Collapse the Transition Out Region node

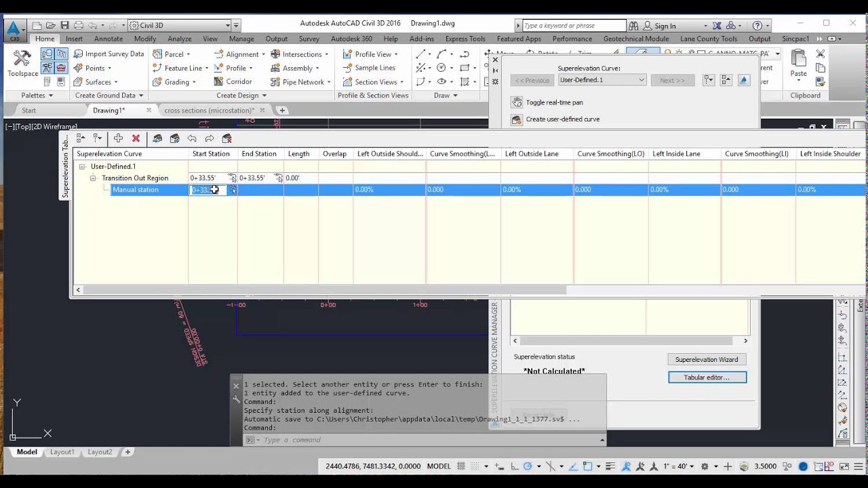(x=94, y=178)
